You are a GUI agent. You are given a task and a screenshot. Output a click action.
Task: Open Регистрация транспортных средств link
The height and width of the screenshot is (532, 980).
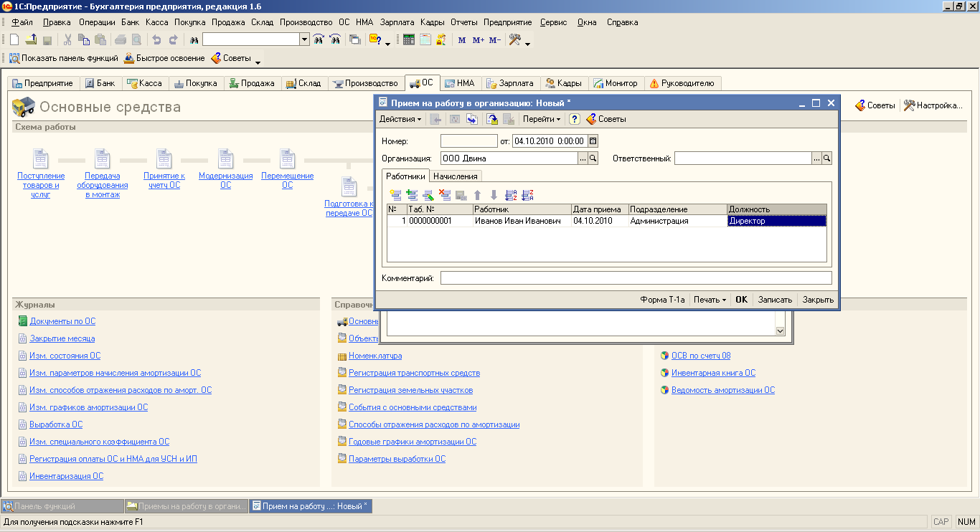point(414,373)
